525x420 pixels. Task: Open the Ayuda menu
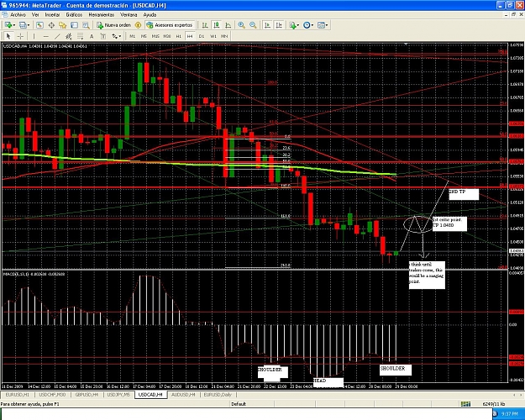pos(150,15)
